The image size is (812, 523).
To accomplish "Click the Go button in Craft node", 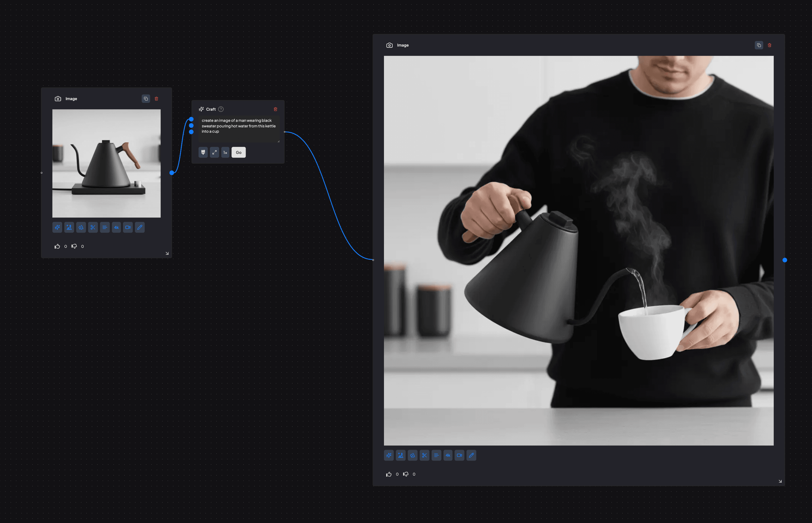I will (238, 152).
